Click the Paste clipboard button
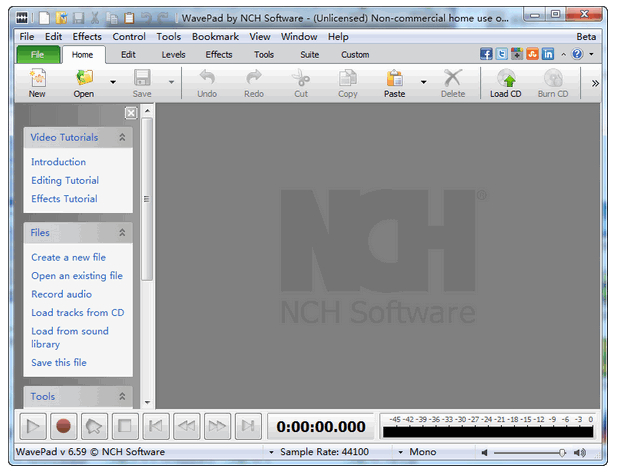This screenshot has height=472, width=617. click(395, 83)
